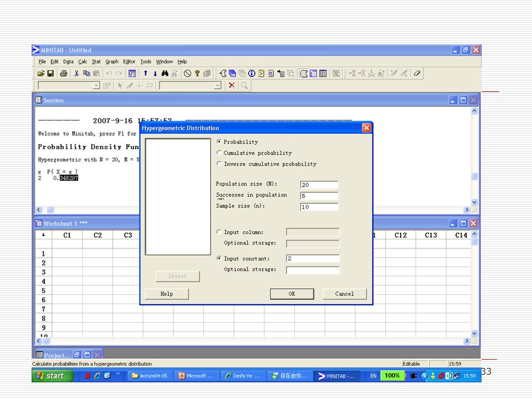This screenshot has height=399, width=532.
Task: Switch to Deshi Ye browser taskbar item
Action: tap(243, 376)
